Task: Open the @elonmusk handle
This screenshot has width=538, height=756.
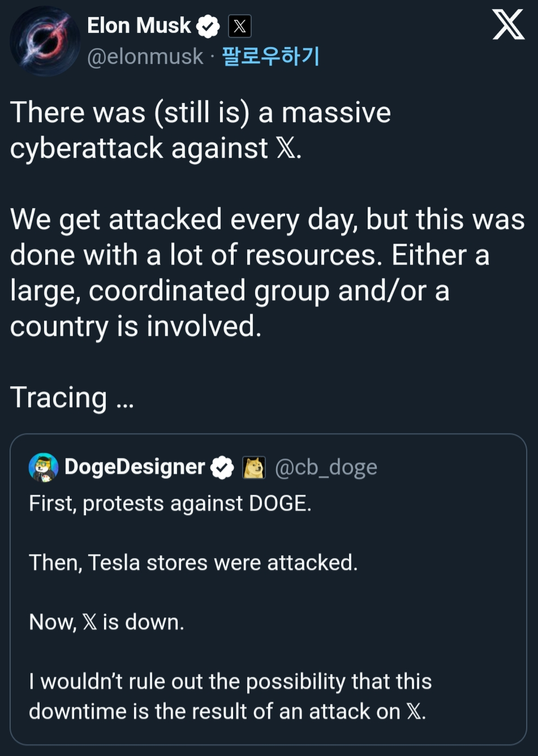Action: click(145, 56)
